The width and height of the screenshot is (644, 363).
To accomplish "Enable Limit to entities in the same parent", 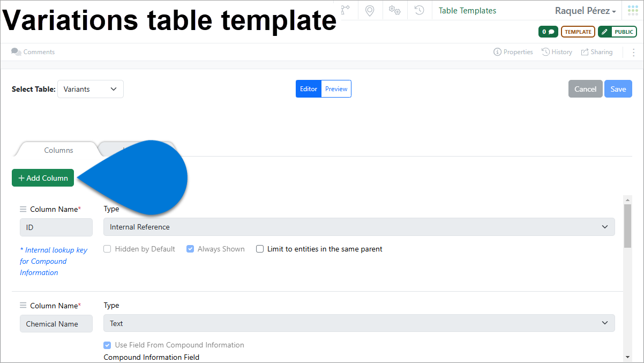I will [260, 249].
